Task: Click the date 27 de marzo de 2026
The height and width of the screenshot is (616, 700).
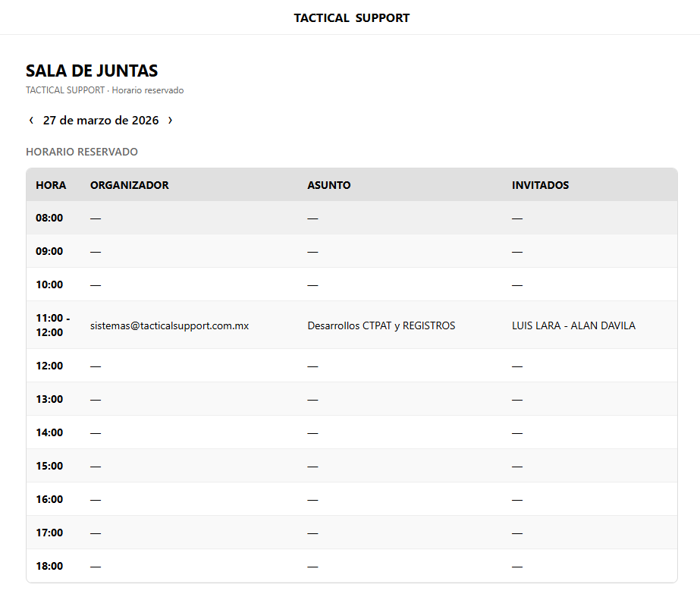Action: click(101, 120)
